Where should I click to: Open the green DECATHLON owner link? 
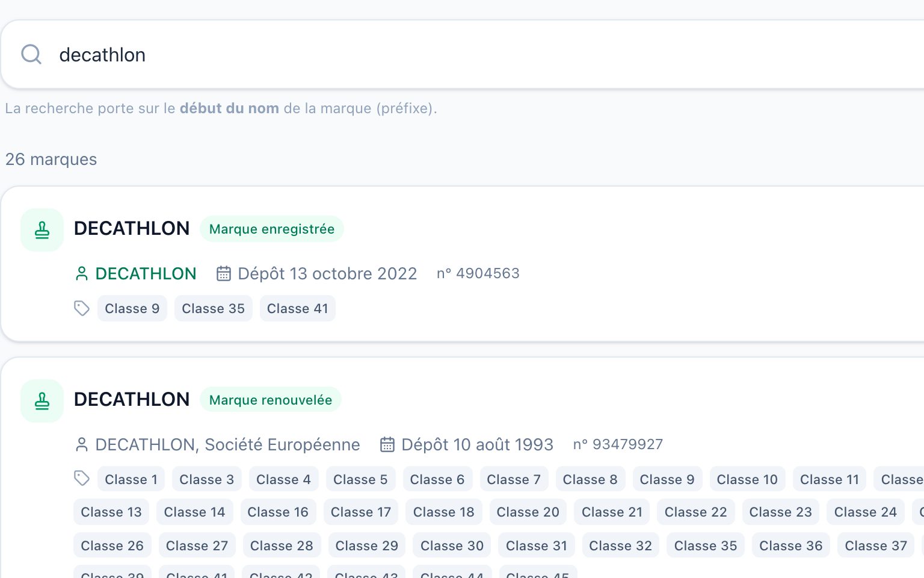[x=146, y=273]
